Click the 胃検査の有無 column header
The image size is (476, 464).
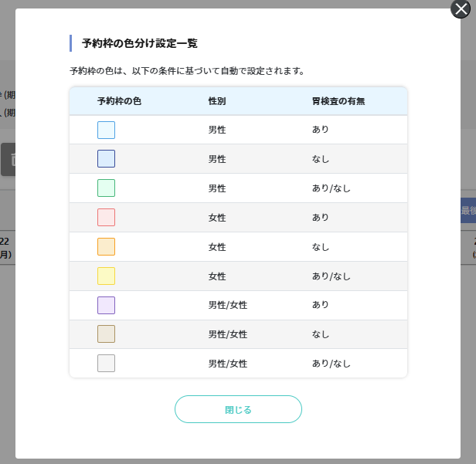point(338,101)
